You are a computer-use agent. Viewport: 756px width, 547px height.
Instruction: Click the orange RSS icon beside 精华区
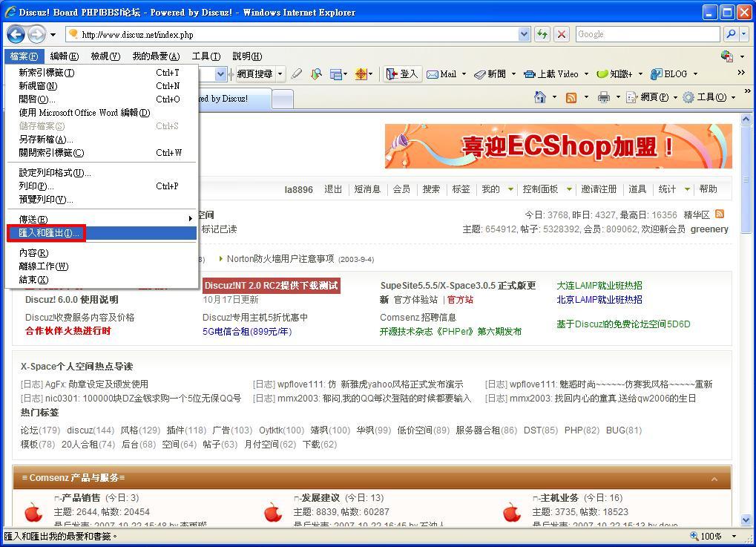click(720, 214)
